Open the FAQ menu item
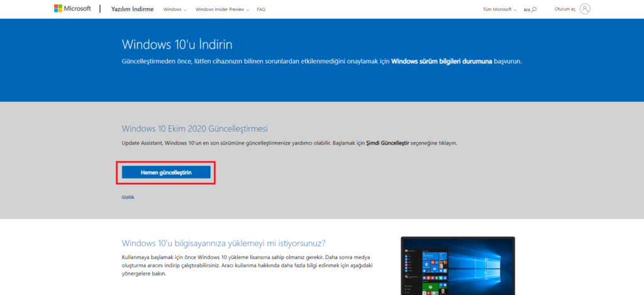 [261, 9]
